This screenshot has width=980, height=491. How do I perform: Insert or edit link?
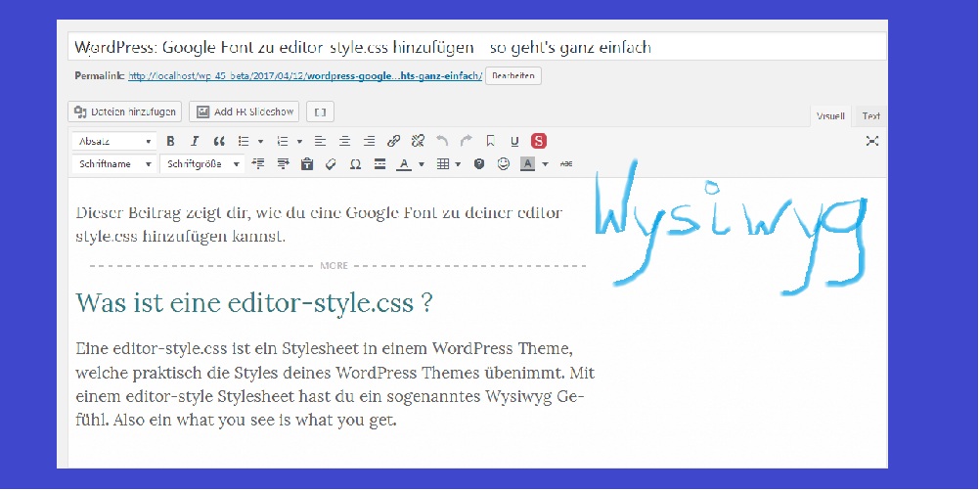394,141
